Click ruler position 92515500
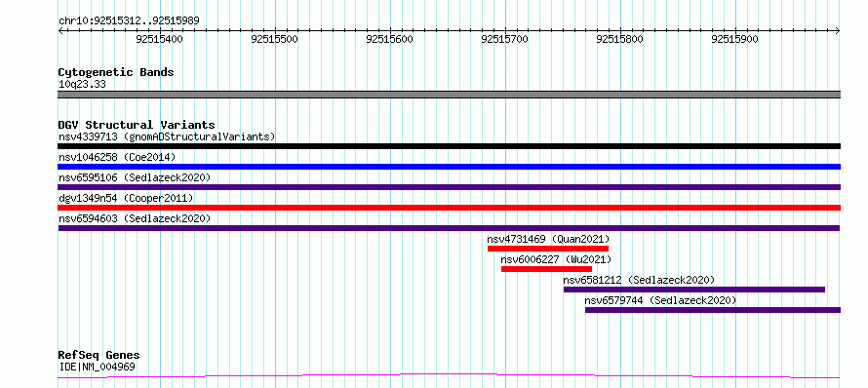The width and height of the screenshot is (868, 388). click(275, 39)
